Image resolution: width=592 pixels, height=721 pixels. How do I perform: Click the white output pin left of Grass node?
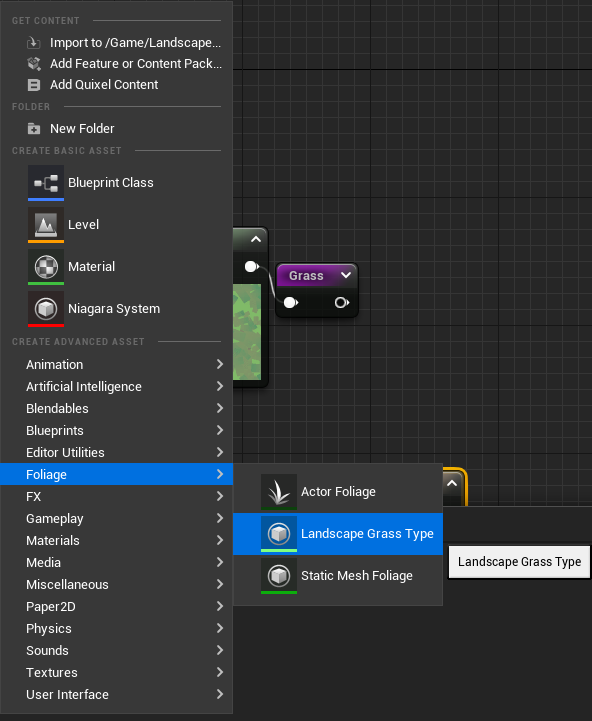pos(252,267)
